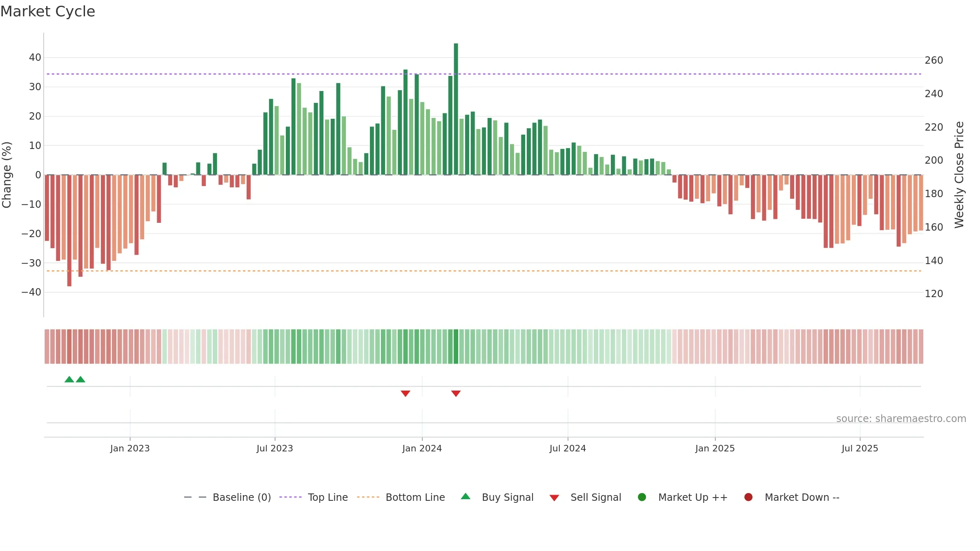Image resolution: width=980 pixels, height=551 pixels.
Task: Click the Market Down -- legend label
Action: pos(802,497)
